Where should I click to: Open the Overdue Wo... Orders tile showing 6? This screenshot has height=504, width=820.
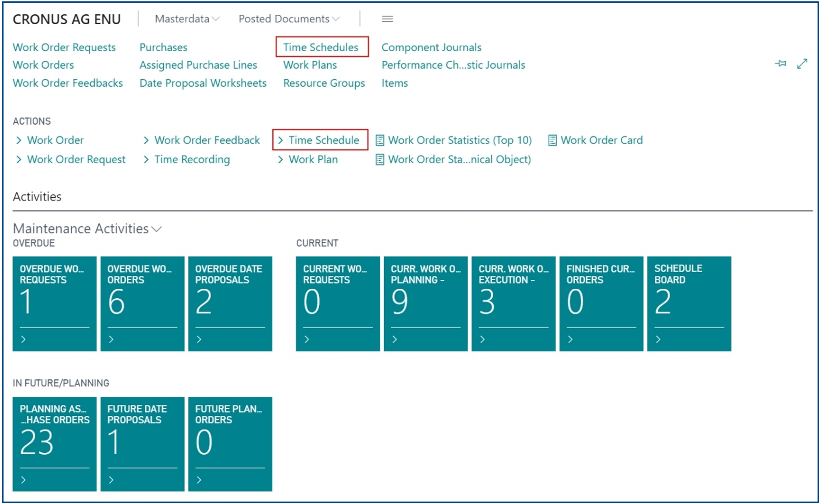143,304
